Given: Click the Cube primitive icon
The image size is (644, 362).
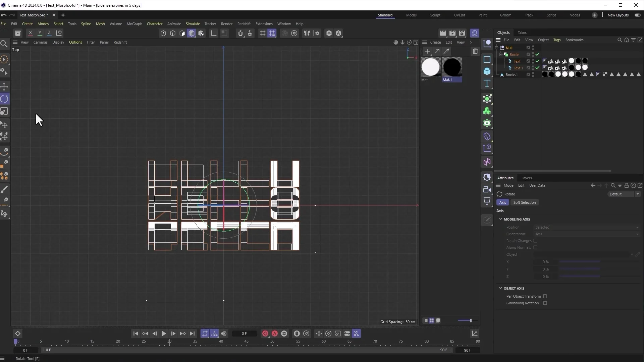Looking at the screenshot, I should [x=487, y=71].
